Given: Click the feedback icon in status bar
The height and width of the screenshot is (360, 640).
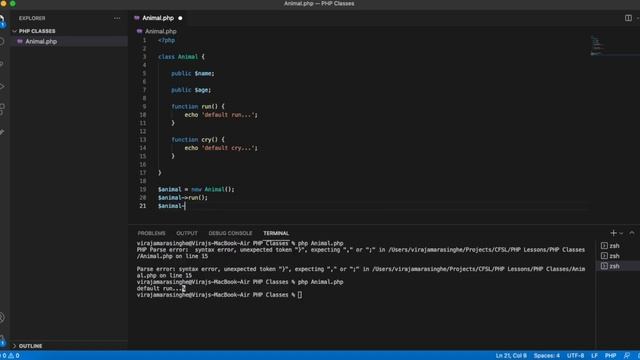Looking at the screenshot, I should [x=627, y=356].
